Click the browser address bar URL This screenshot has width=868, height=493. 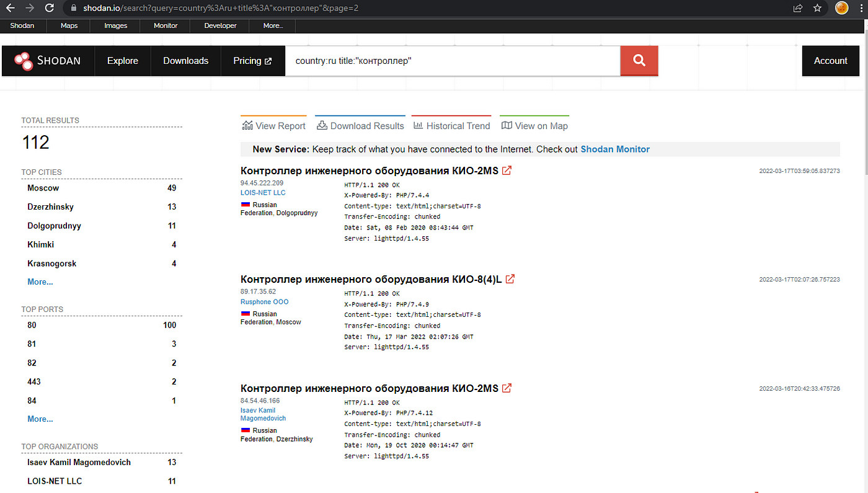click(x=221, y=9)
